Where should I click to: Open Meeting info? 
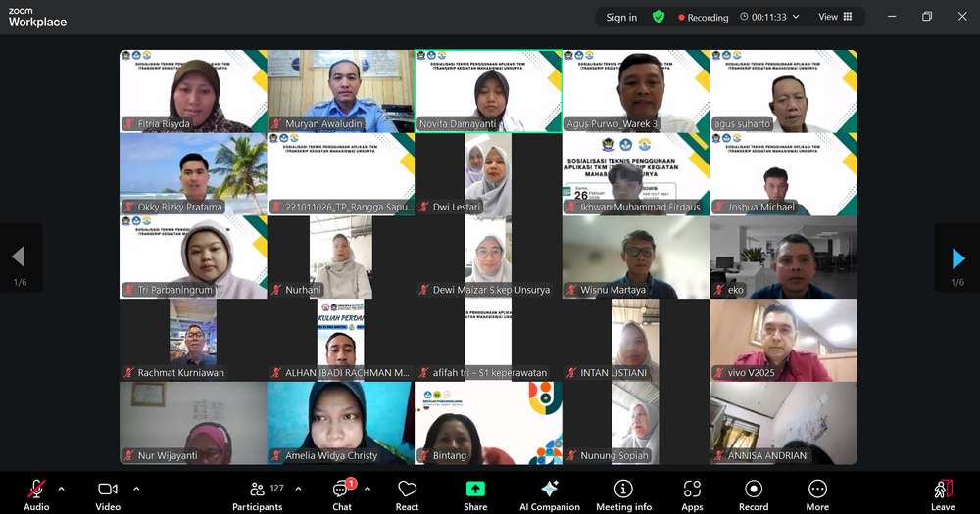coord(623,493)
